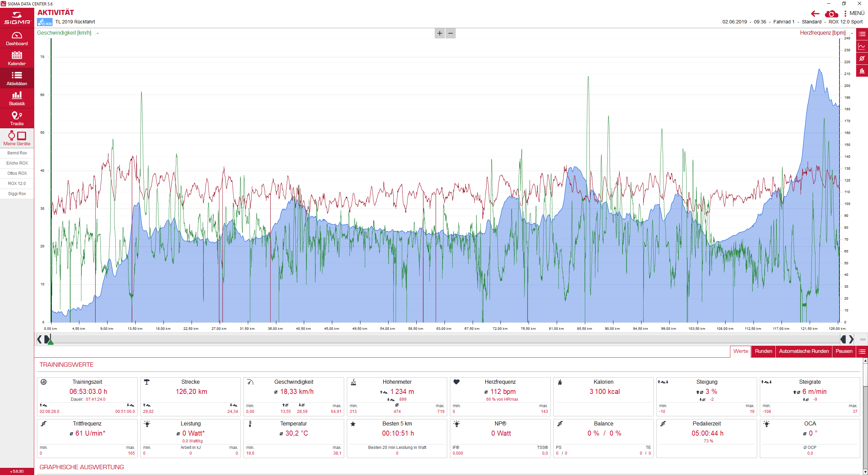
Task: Click the red back arrow icon
Action: (815, 14)
